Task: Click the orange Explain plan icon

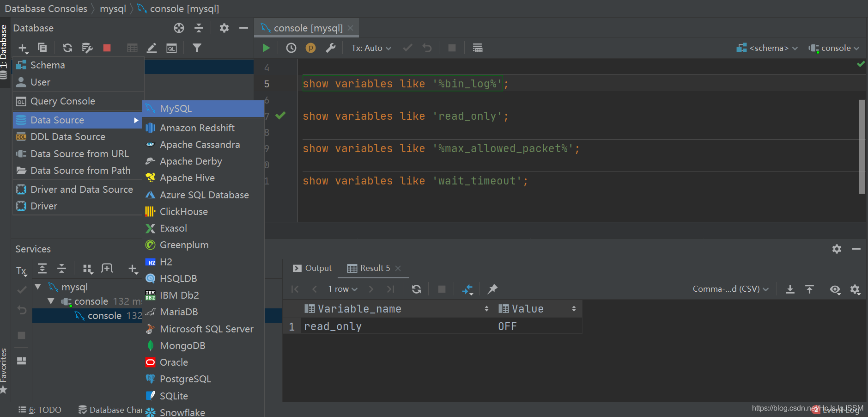Action: [310, 48]
